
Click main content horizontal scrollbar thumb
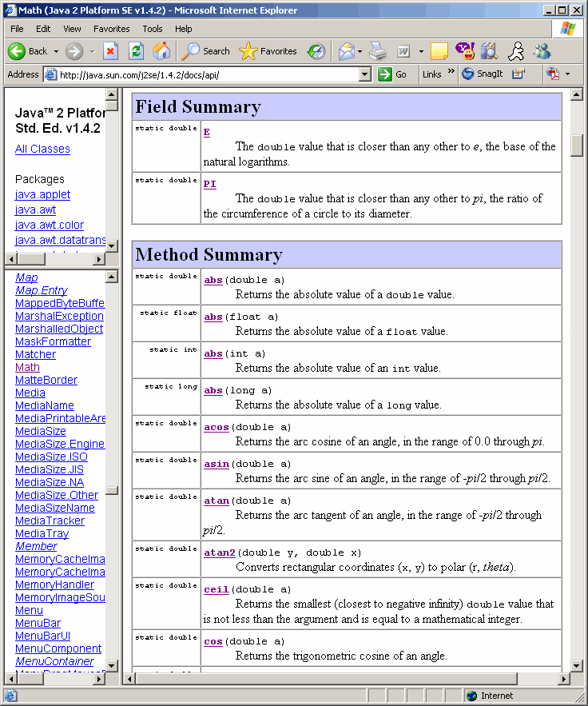click(x=327, y=679)
